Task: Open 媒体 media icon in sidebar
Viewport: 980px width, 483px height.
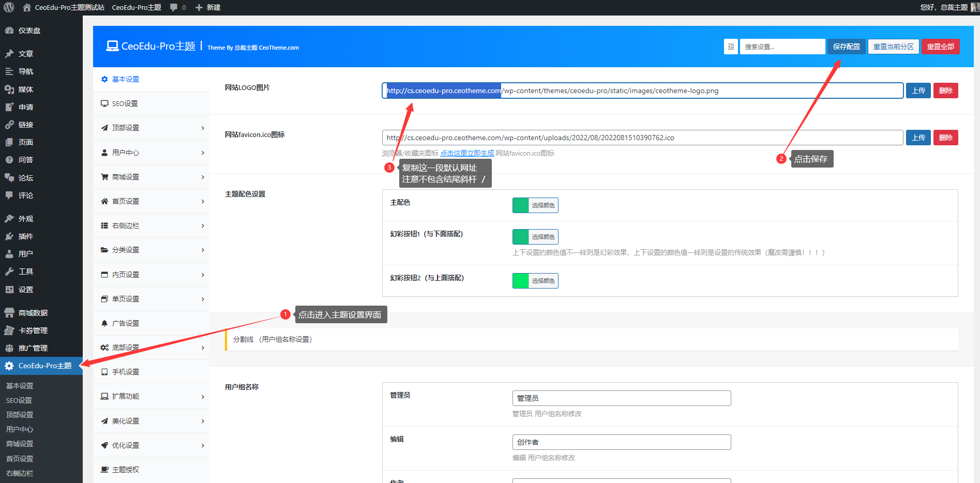Action: click(x=9, y=89)
